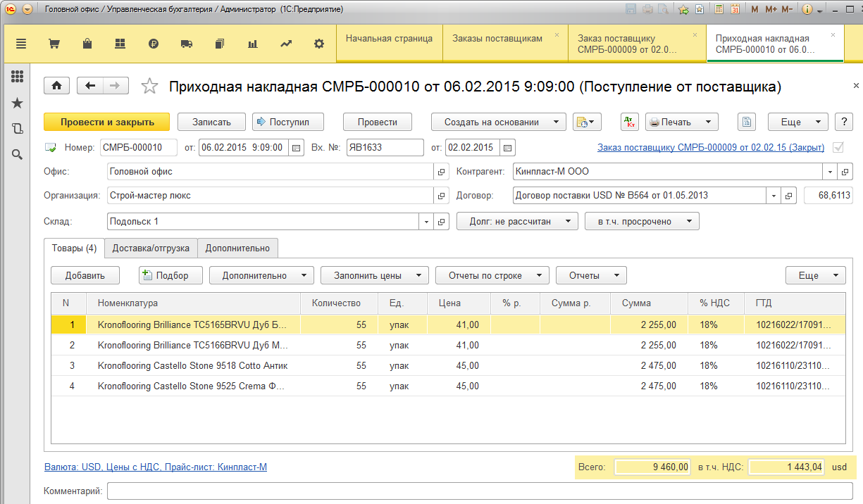Click the Вх. № field ЯВ1633

pos(385,148)
